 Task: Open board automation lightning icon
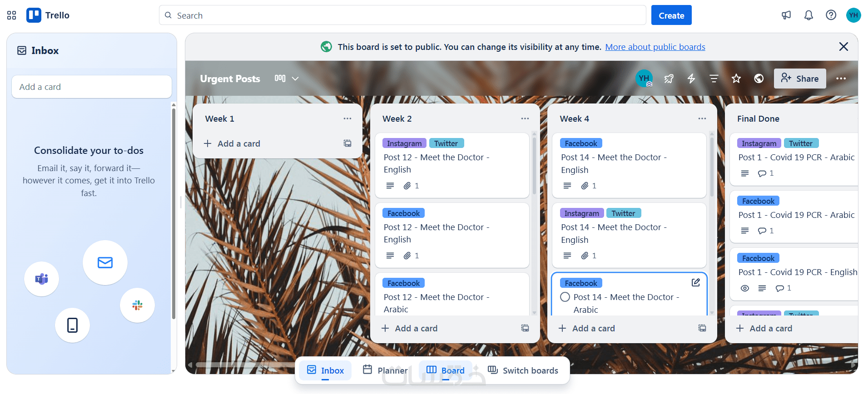click(691, 79)
